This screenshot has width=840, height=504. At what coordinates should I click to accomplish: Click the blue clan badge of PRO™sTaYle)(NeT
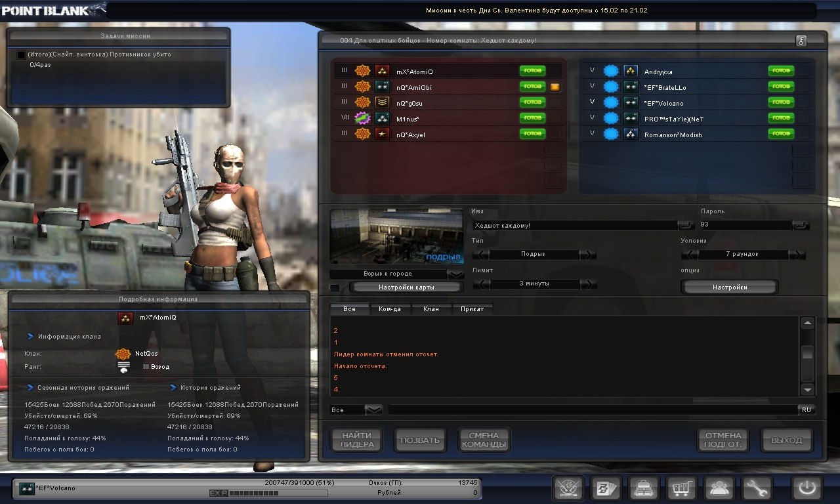click(x=611, y=118)
